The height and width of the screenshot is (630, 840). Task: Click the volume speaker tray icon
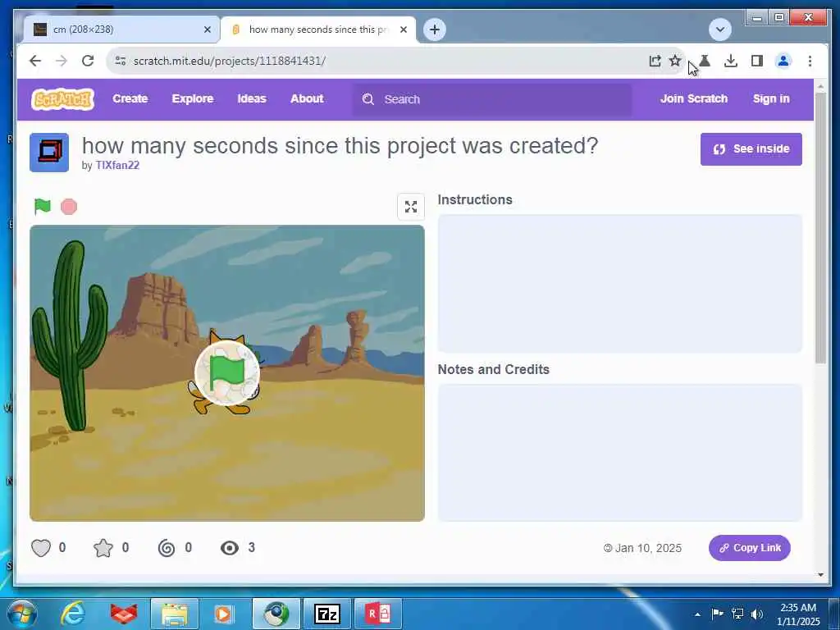point(757,614)
